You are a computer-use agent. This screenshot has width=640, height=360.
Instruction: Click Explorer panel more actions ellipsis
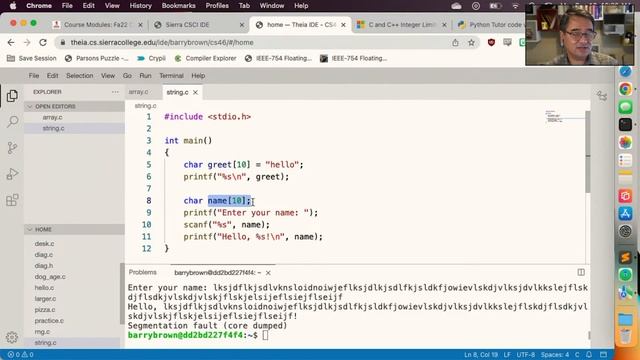point(116,92)
